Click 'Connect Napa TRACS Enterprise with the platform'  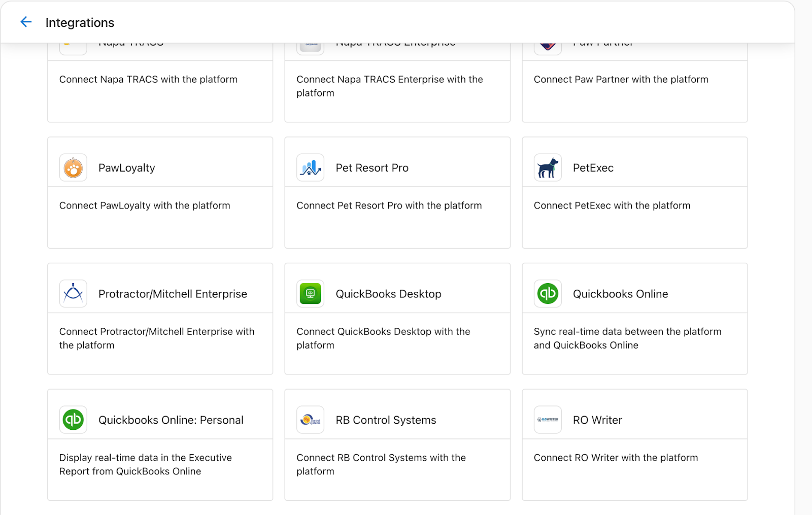tap(390, 86)
